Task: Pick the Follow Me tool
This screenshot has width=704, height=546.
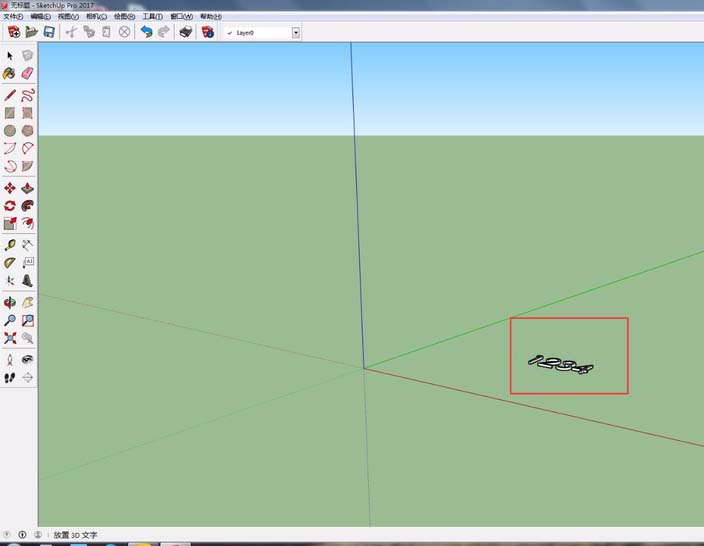Action: point(27,206)
